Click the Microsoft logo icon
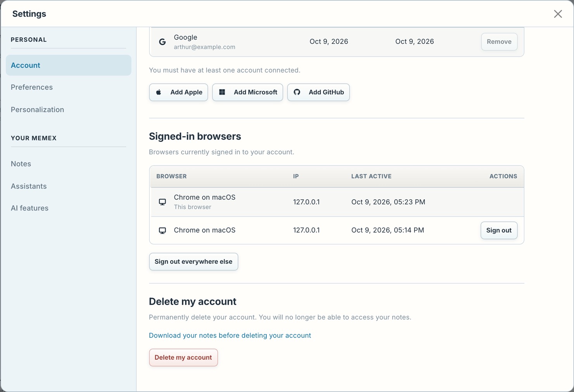This screenshot has height=392, width=574. tap(222, 92)
